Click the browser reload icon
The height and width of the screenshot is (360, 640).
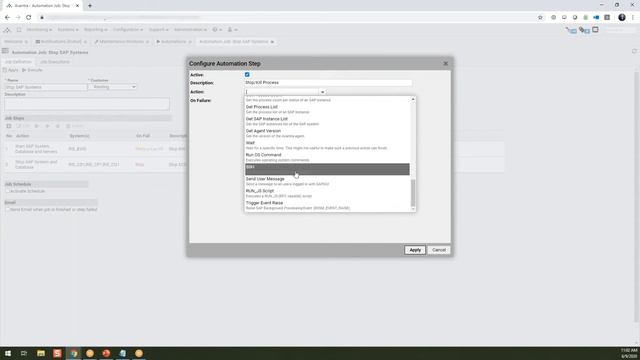point(29,18)
